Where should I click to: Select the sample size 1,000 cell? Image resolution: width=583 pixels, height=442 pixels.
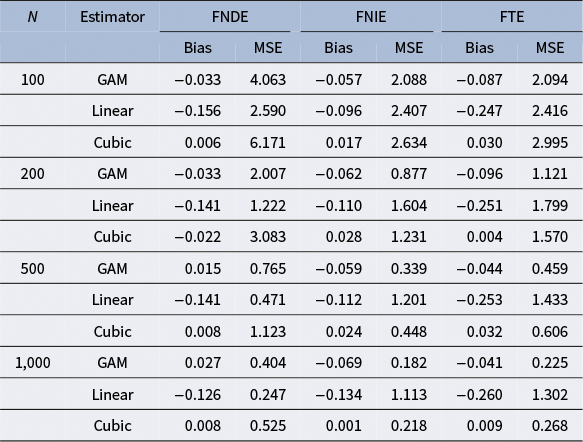pos(33,363)
